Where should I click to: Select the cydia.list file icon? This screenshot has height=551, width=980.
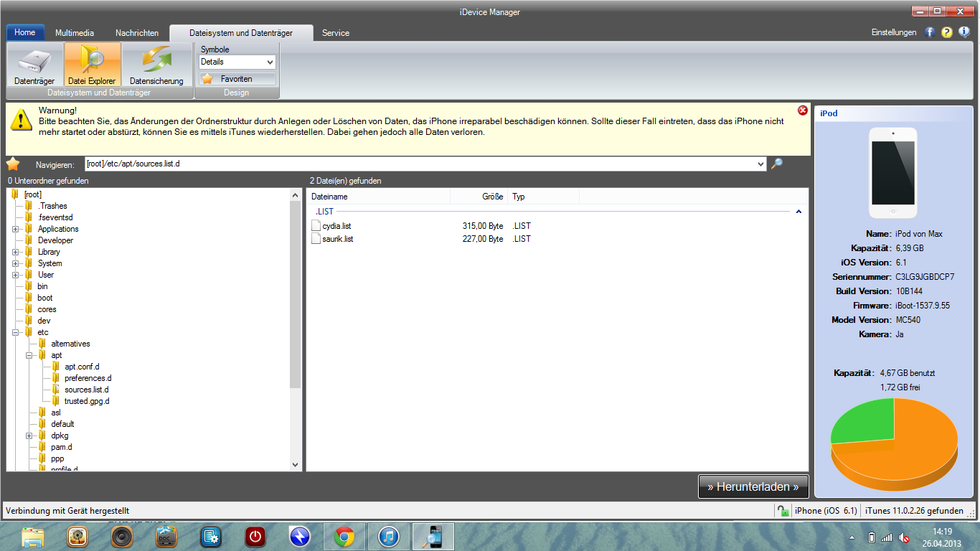tap(316, 226)
